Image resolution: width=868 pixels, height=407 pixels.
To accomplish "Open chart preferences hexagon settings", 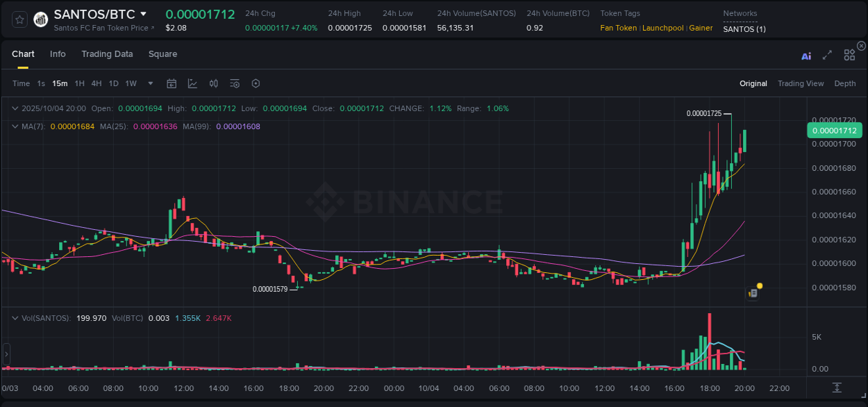I will tap(256, 83).
